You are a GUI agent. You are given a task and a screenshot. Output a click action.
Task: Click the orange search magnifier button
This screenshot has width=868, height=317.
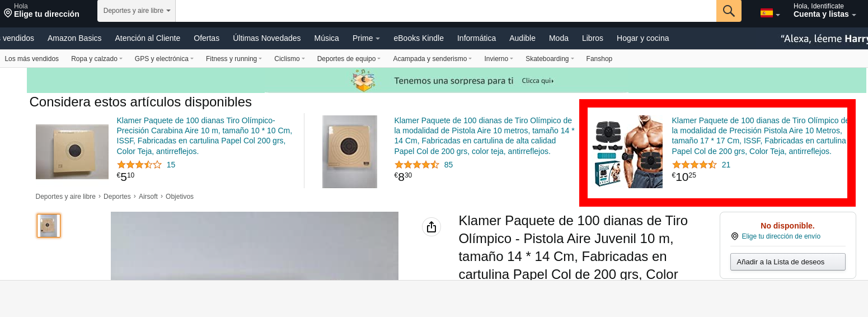(729, 11)
